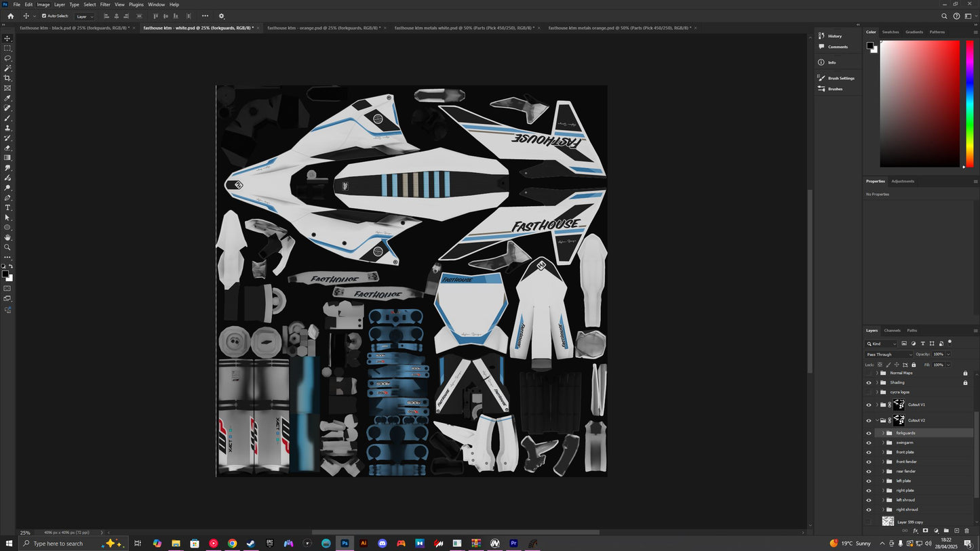Open the Pass Through blend mode dropdown
The height and width of the screenshot is (551, 980).
889,354
